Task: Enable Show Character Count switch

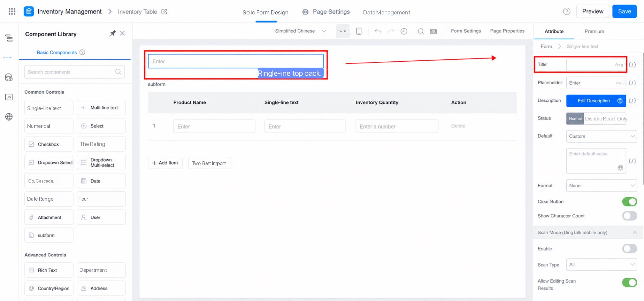Action: tap(629, 216)
